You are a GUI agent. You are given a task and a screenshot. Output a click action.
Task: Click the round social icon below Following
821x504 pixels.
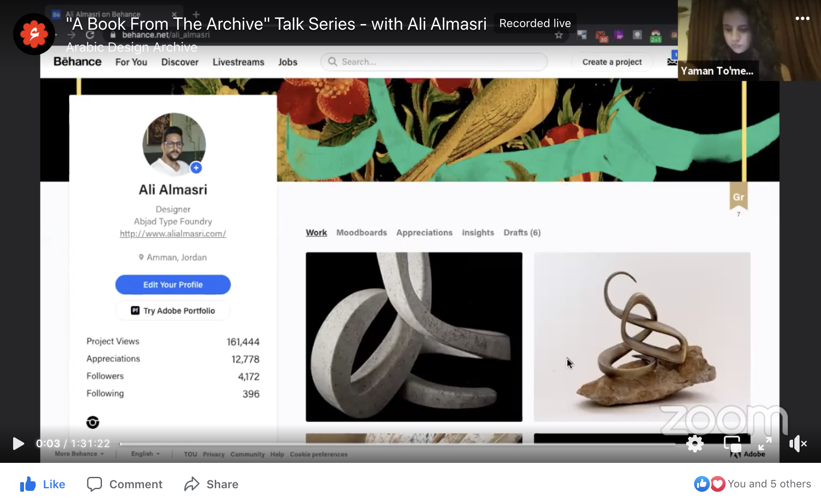pyautogui.click(x=93, y=422)
